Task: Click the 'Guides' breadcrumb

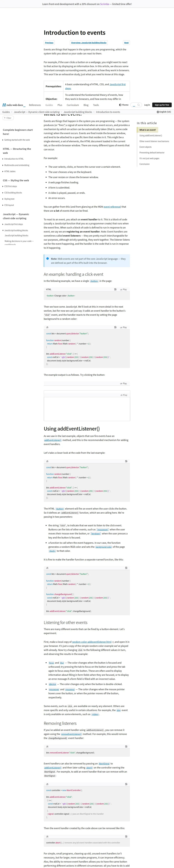Action: tap(6, 112)
